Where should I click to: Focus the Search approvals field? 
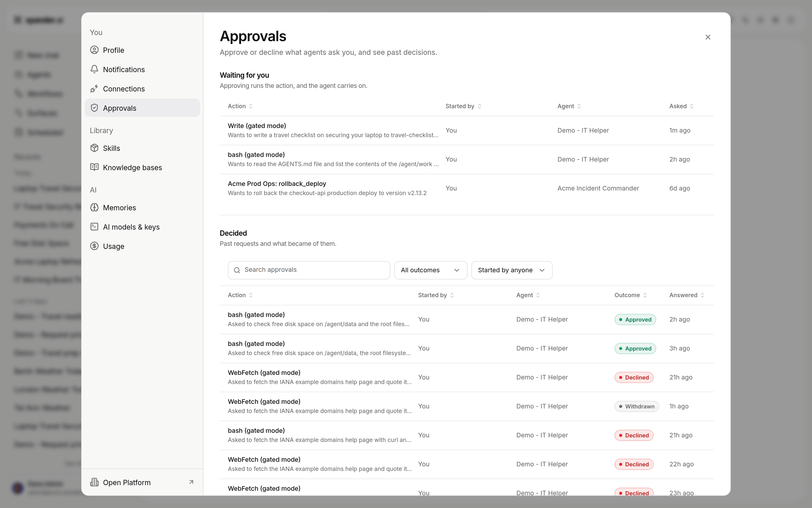click(x=309, y=270)
